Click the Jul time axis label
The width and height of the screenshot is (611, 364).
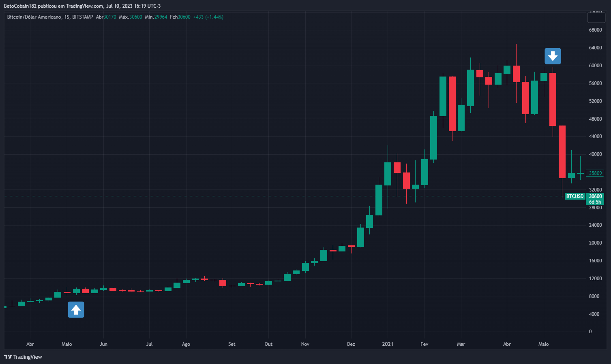149,344
